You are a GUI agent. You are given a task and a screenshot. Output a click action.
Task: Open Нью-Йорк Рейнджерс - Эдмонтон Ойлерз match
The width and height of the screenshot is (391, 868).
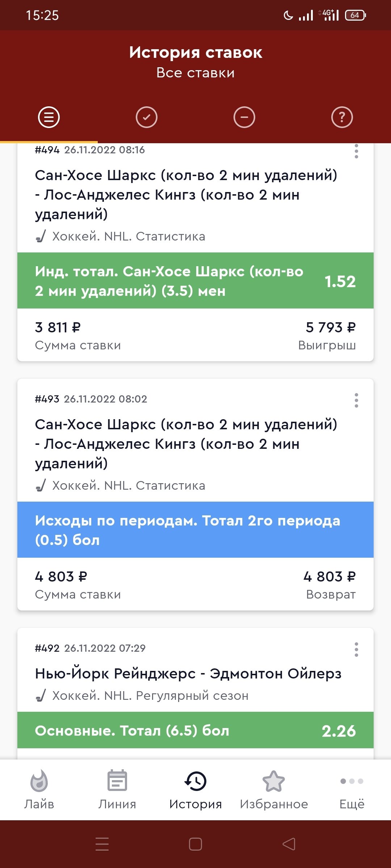[188, 673]
